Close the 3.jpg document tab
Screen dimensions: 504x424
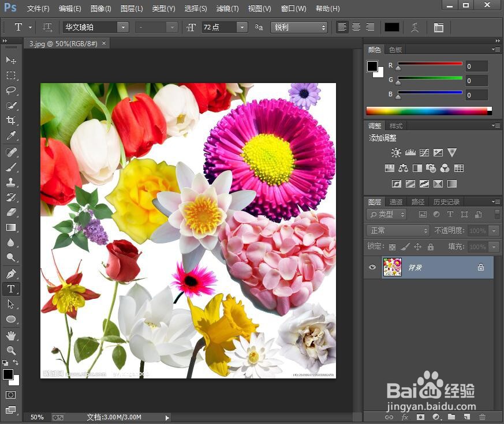pyautogui.click(x=104, y=43)
